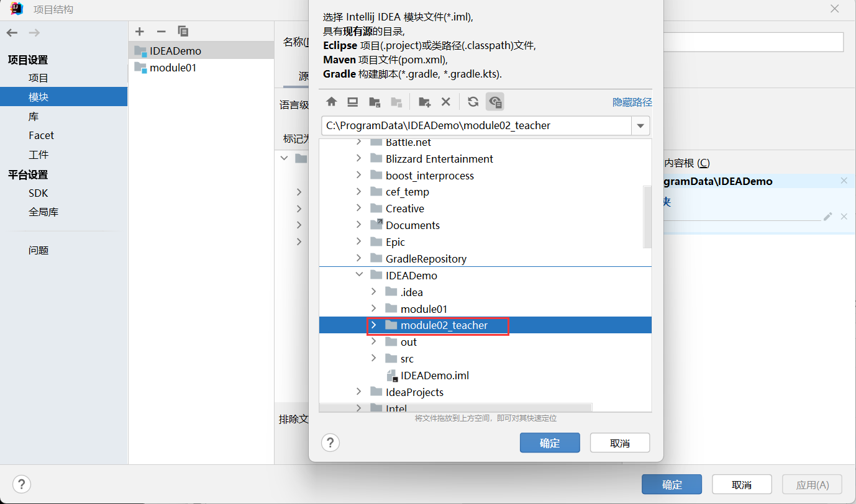Expand the Blizzard Entertainment folder

click(x=359, y=158)
